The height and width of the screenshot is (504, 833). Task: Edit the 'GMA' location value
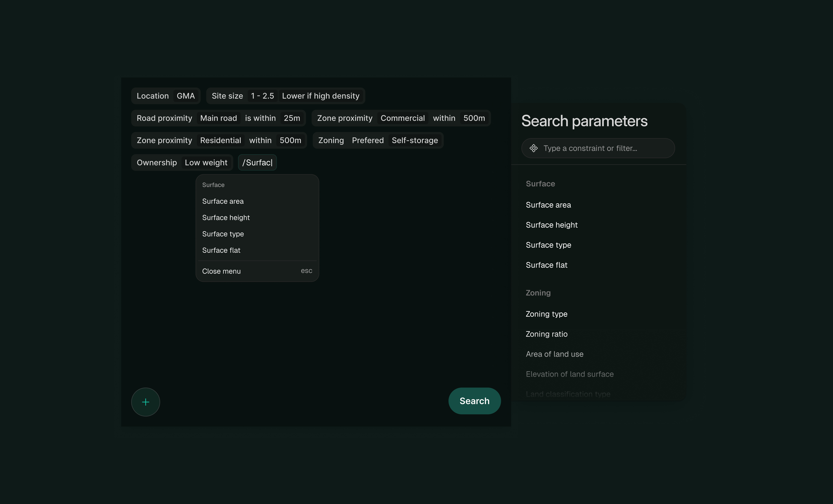point(186,96)
